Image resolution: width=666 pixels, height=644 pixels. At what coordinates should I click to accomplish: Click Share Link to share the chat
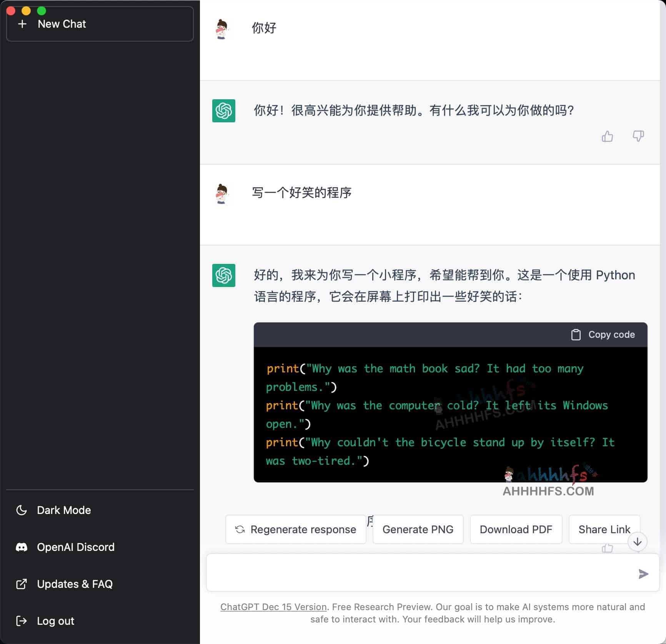(604, 529)
